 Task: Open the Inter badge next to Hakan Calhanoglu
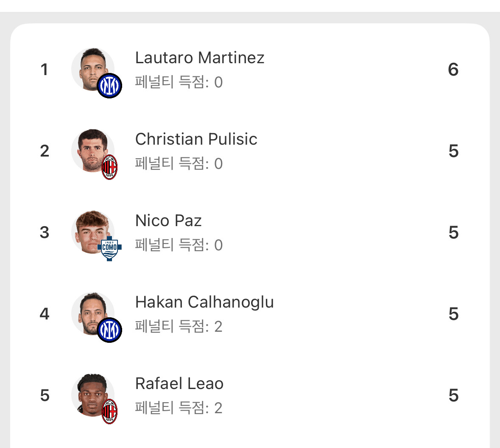point(109,330)
